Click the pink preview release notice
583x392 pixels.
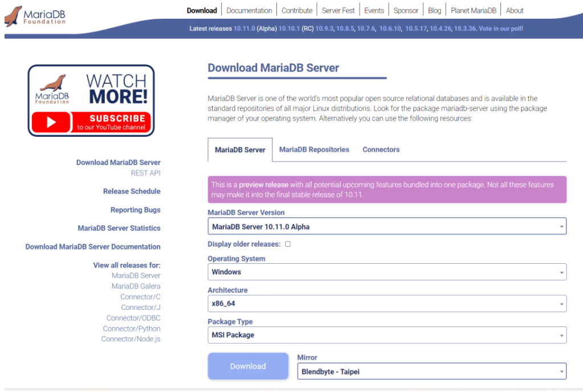coord(387,190)
